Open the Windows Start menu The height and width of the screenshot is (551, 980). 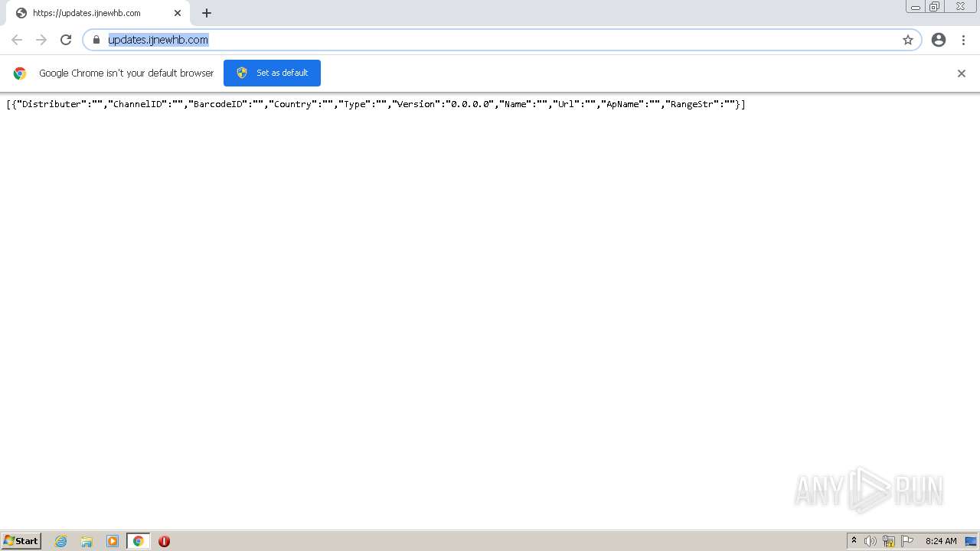click(21, 541)
